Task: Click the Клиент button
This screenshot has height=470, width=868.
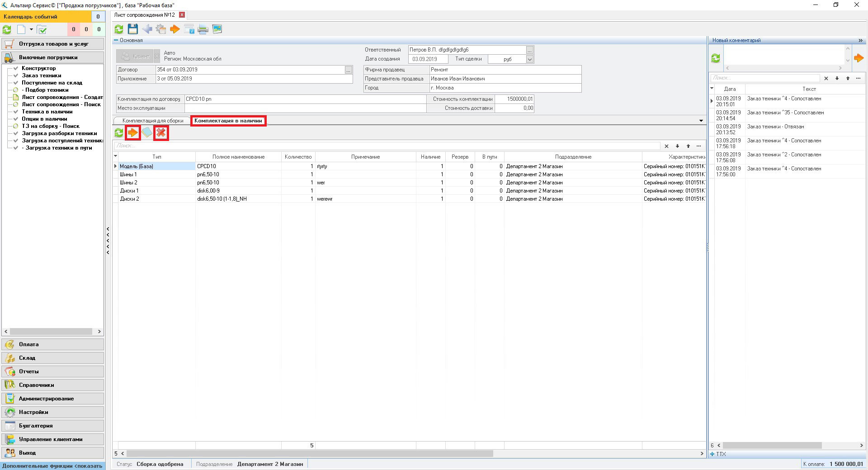Action: pyautogui.click(x=135, y=56)
